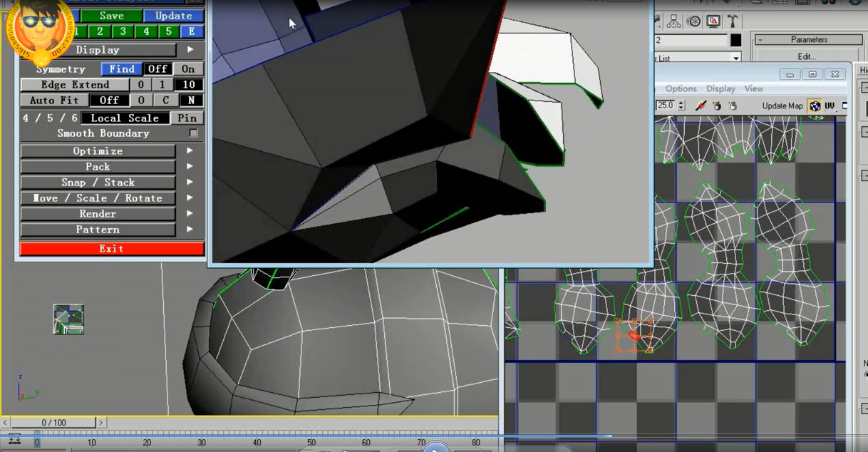The image size is (868, 452).
Task: Select preset slot E
Action: point(192,31)
